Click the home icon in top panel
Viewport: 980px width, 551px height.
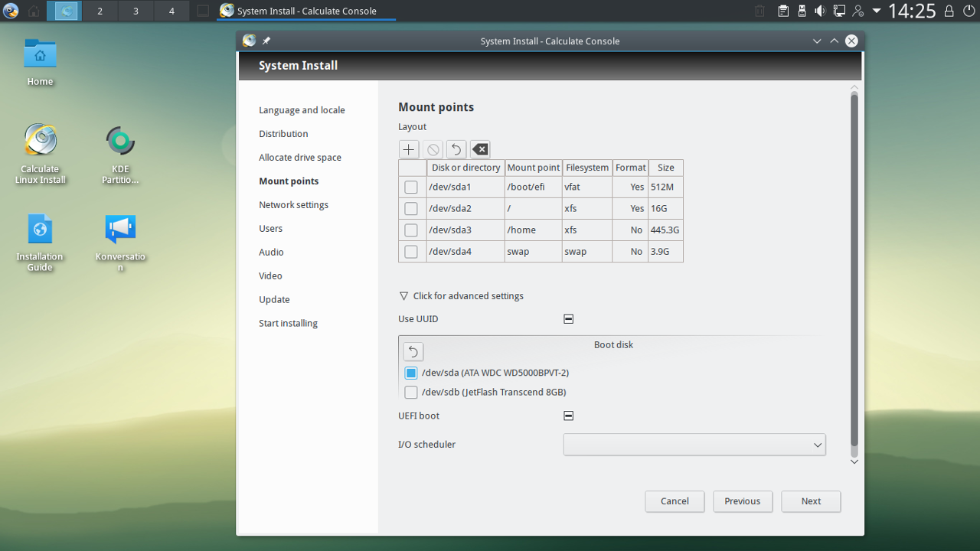pyautogui.click(x=34, y=11)
